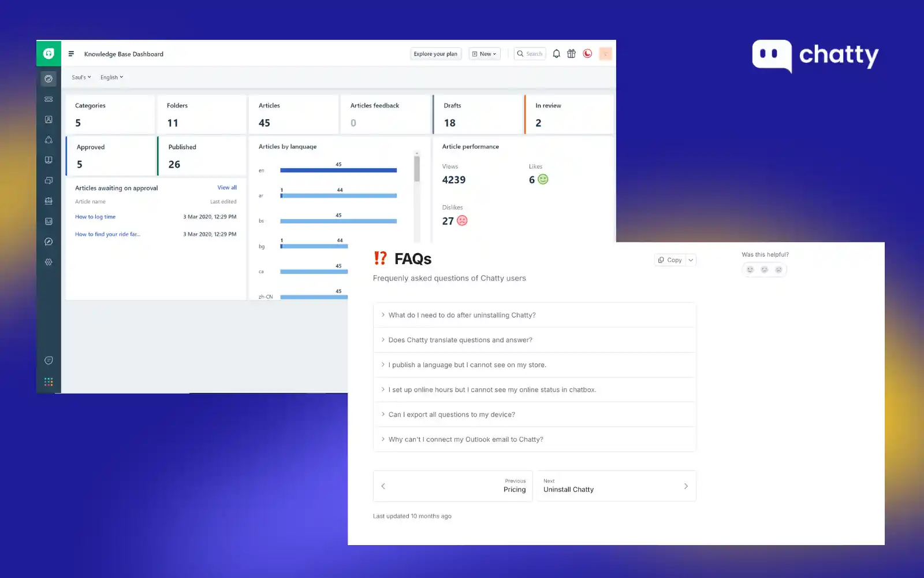Click the Articles by language scrollbar
The width and height of the screenshot is (924, 578).
417,168
